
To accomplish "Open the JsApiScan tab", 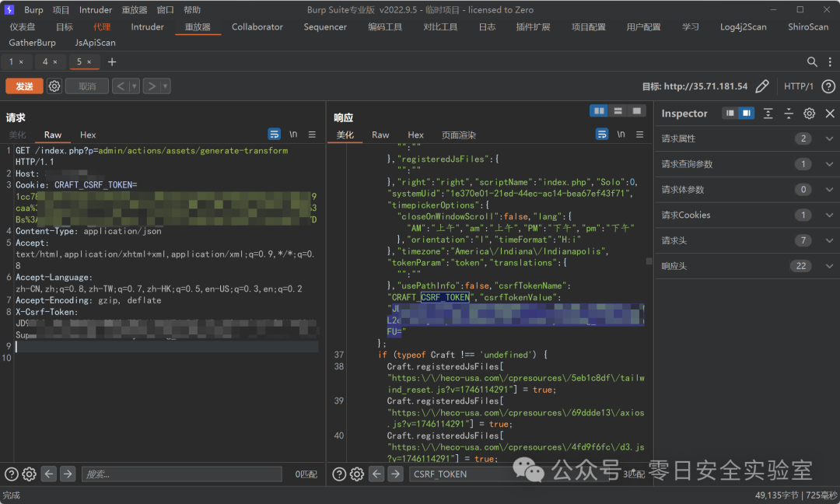I will (x=95, y=42).
